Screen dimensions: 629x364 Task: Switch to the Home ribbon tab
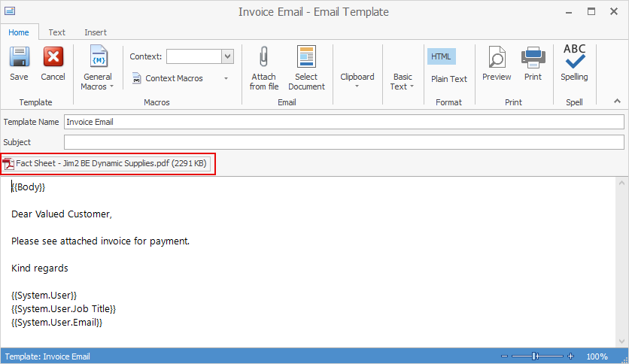19,32
